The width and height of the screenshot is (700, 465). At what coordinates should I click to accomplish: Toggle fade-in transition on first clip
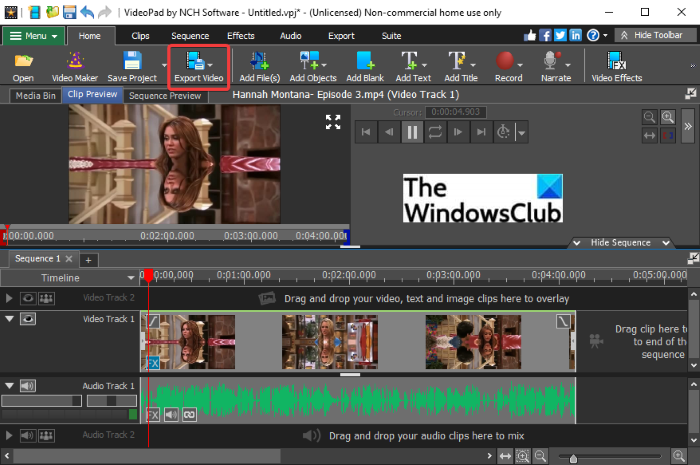(154, 321)
